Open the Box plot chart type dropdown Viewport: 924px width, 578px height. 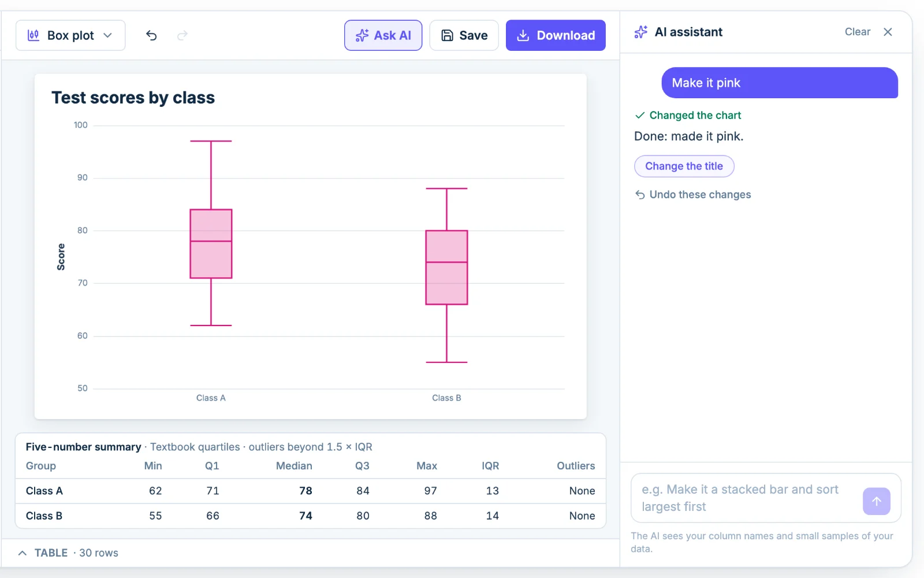70,35
